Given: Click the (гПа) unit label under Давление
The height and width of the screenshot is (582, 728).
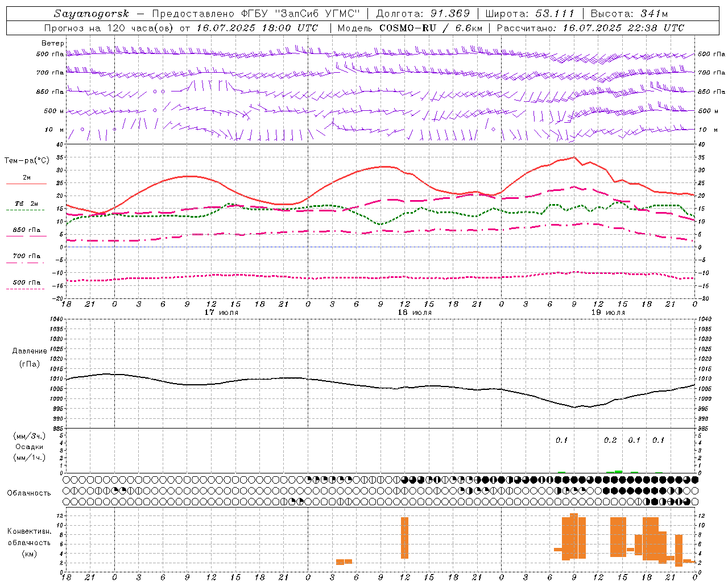Looking at the screenshot, I should click(30, 364).
